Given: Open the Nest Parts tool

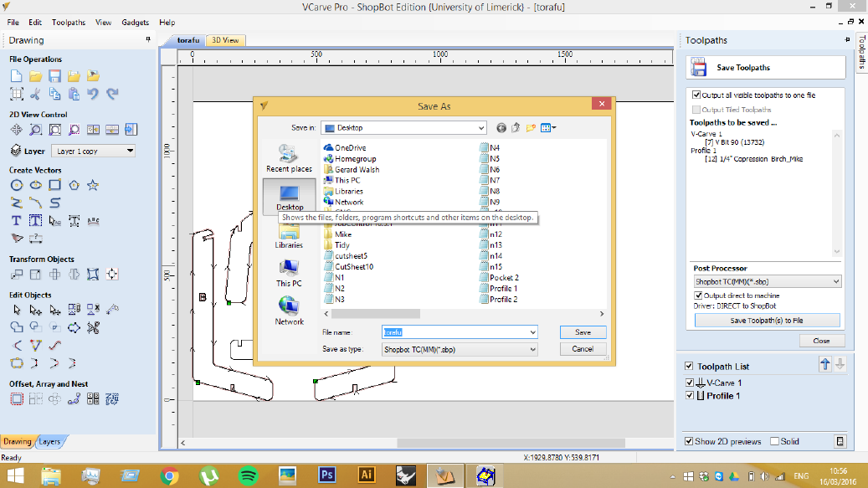Looking at the screenshot, I should pyautogui.click(x=112, y=399).
